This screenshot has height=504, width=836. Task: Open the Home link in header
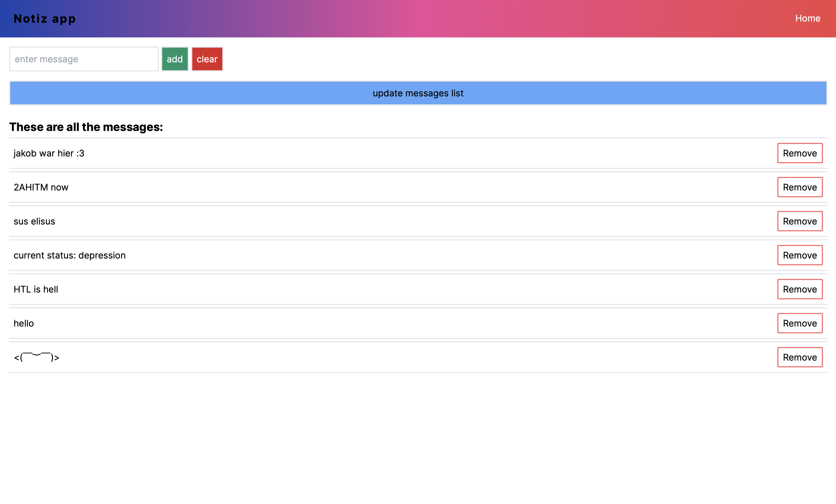(x=808, y=18)
